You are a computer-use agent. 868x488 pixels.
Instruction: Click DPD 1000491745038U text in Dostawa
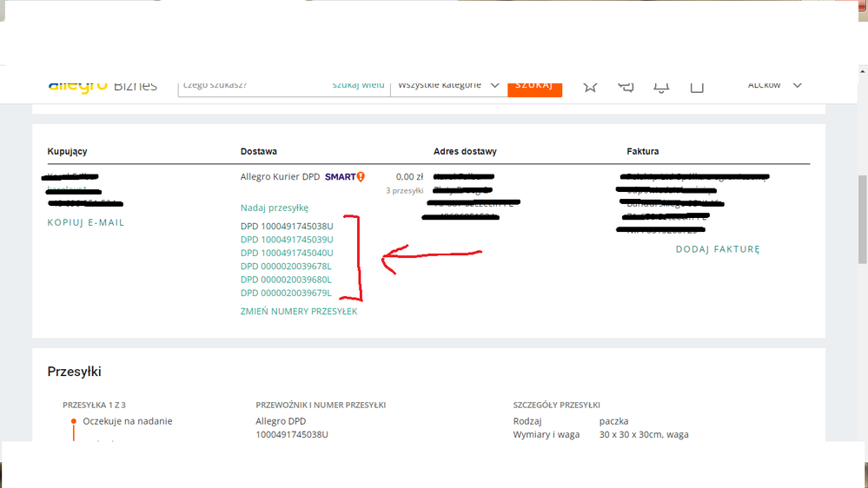(287, 227)
